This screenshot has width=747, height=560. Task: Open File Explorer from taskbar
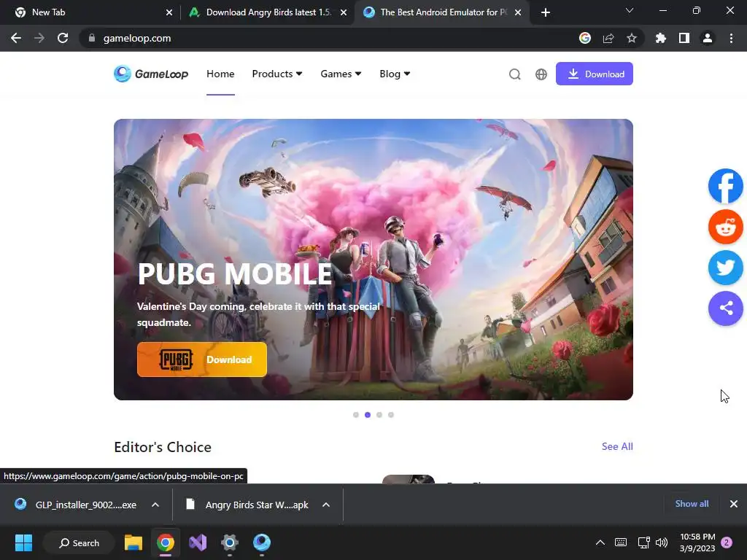tap(133, 542)
